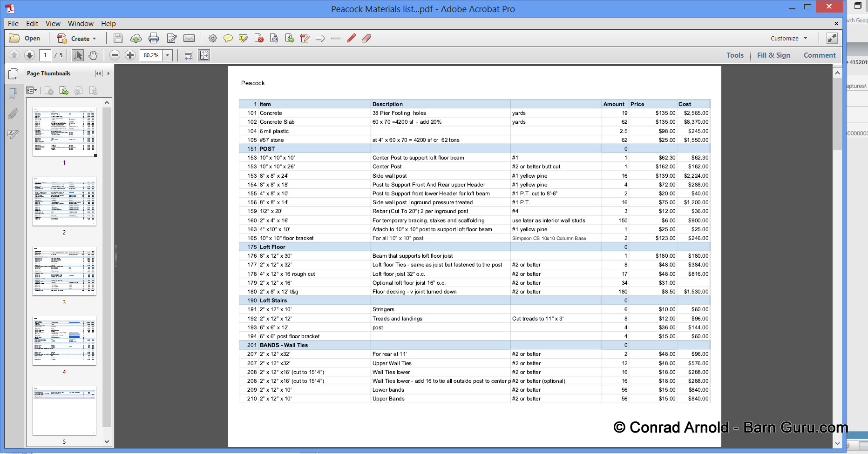Screen dimensions: 868x454
Task: Open the Comment pane
Action: (819, 55)
